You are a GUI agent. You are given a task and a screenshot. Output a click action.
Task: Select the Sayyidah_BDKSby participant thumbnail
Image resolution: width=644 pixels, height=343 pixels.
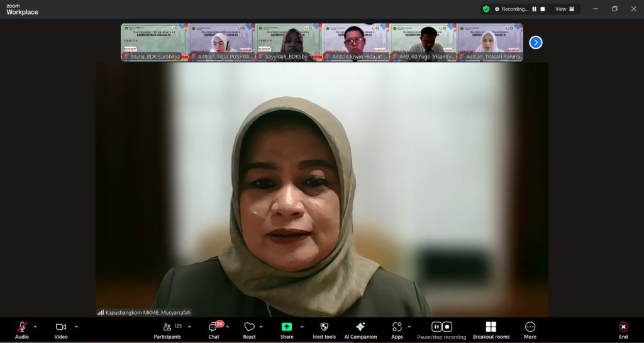289,42
